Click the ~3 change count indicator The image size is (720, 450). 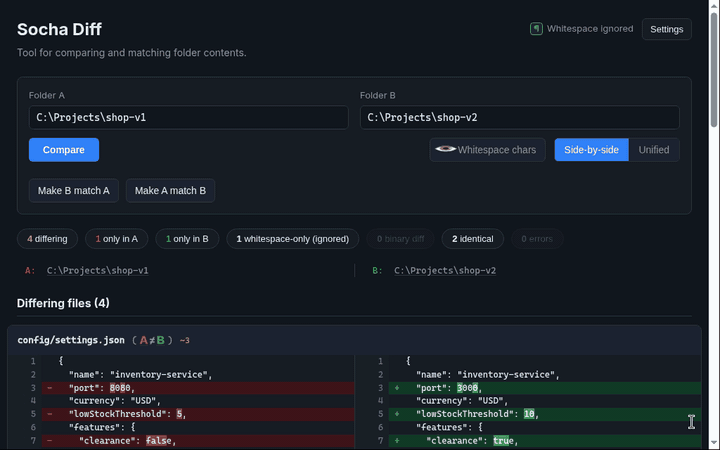[x=185, y=341]
